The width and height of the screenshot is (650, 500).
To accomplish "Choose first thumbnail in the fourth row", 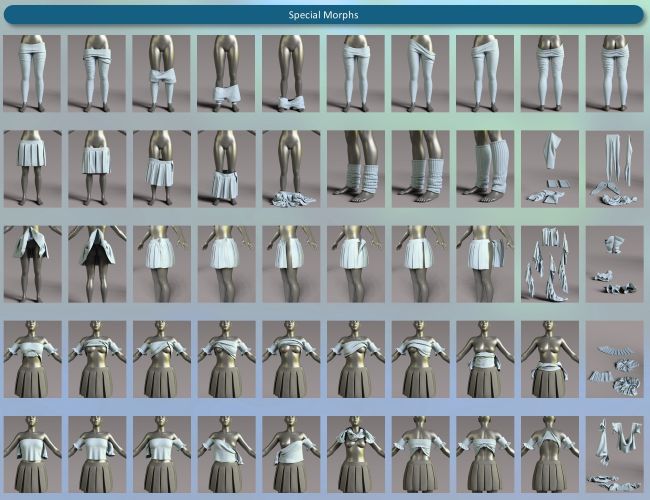I will coord(31,358).
